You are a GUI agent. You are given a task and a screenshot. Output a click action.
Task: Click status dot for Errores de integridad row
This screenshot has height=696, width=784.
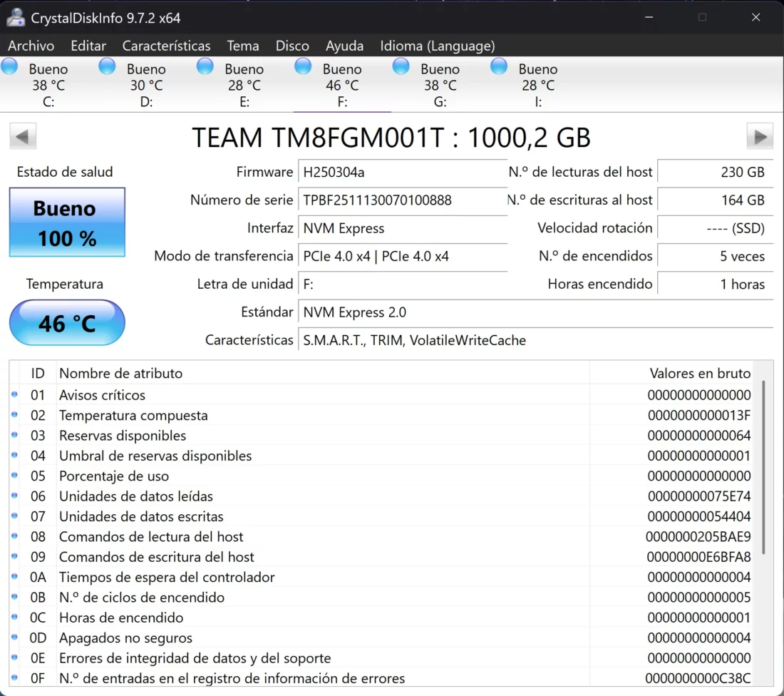coord(14,657)
